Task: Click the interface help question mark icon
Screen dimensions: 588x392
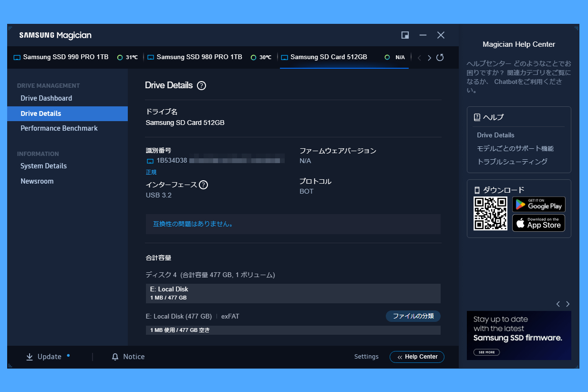Action: (203, 185)
